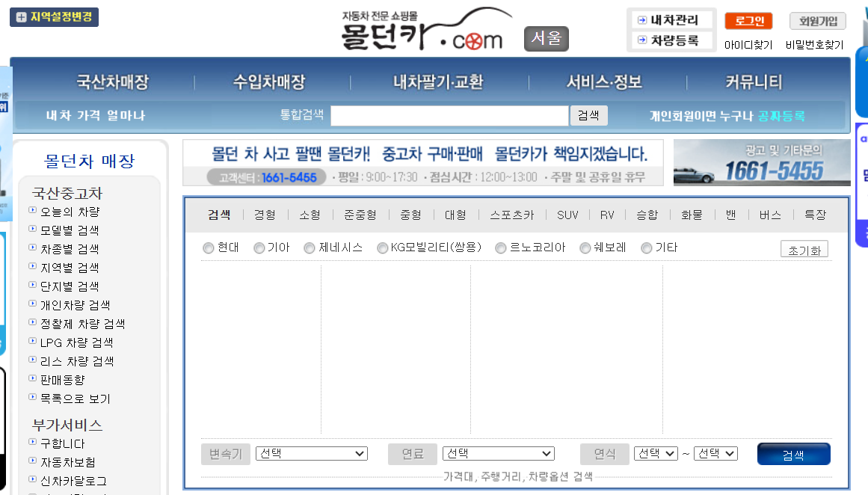The width and height of the screenshot is (868, 495).
Task: Click bullet icon next to 판매동향
Action: (x=33, y=378)
